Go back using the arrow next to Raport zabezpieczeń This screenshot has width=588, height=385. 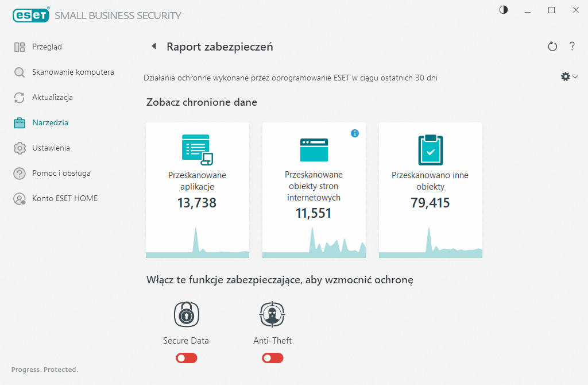[154, 46]
